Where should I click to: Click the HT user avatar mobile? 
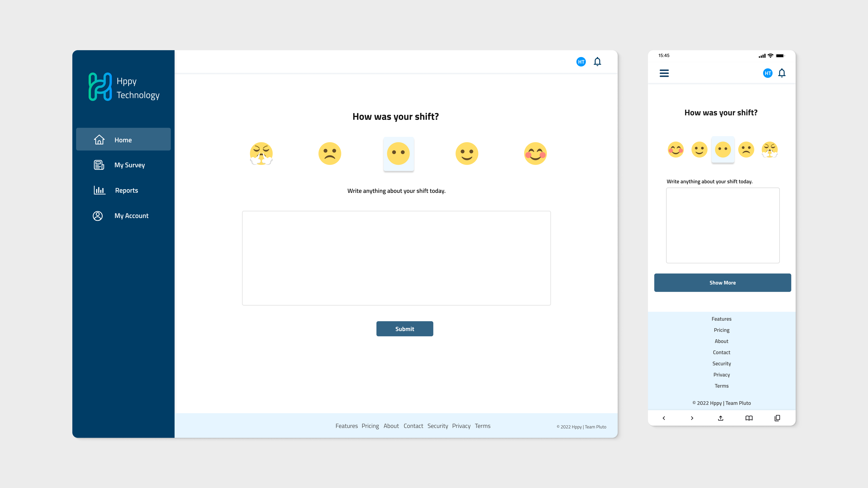768,73
